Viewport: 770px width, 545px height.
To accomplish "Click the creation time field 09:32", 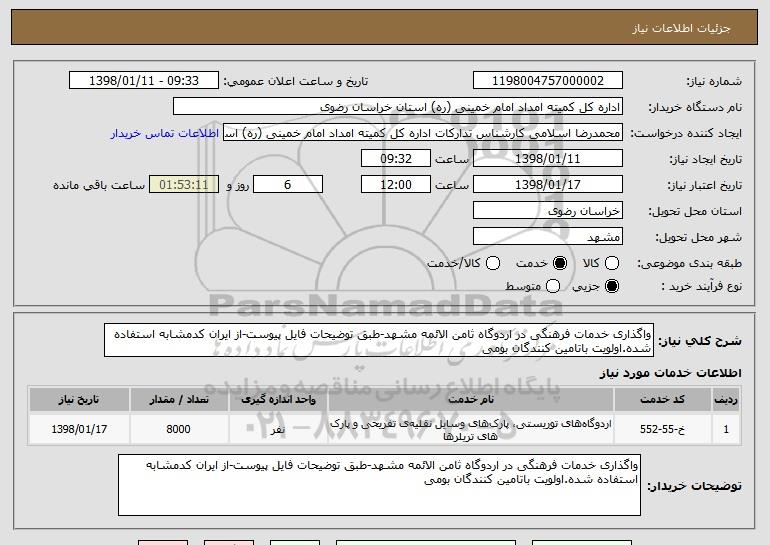I will pyautogui.click(x=396, y=159).
